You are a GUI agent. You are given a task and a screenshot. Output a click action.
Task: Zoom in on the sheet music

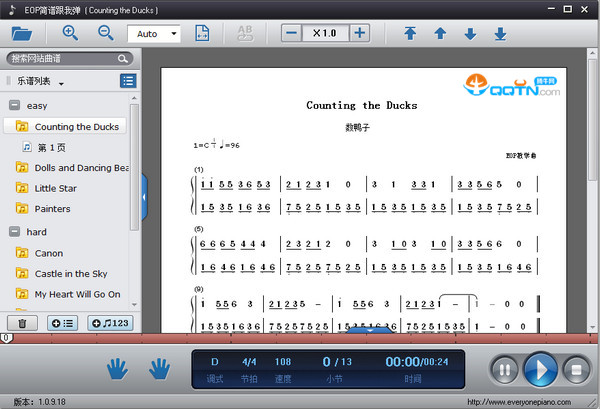(70, 33)
